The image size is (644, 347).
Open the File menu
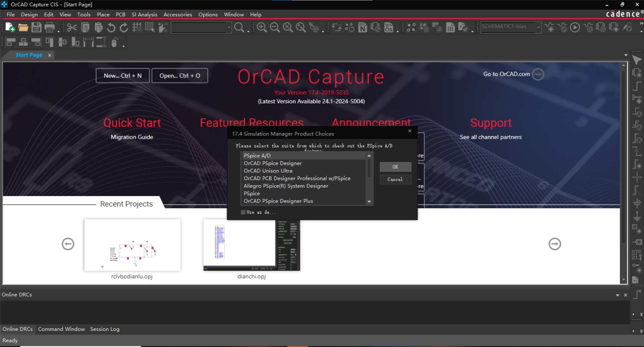pos(11,14)
